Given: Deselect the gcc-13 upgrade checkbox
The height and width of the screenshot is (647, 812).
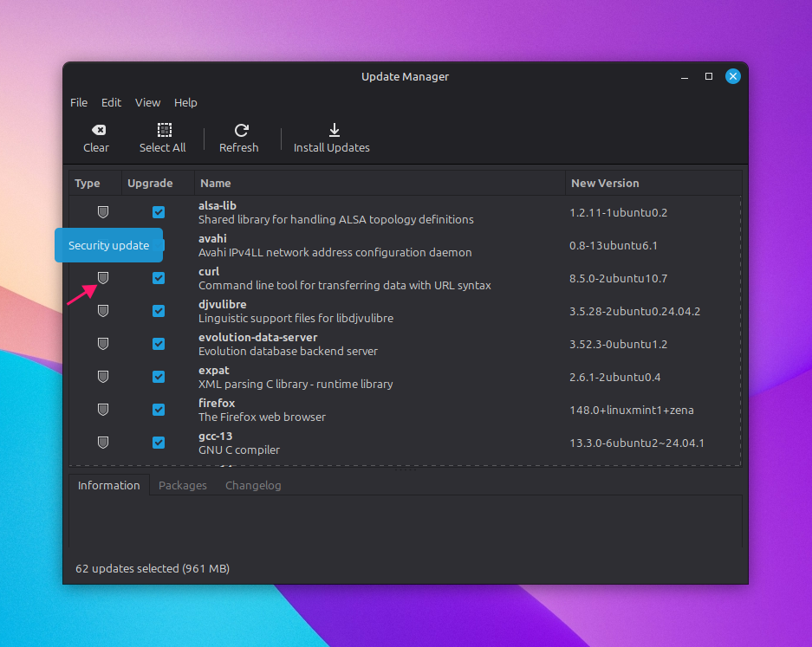Looking at the screenshot, I should pos(159,443).
